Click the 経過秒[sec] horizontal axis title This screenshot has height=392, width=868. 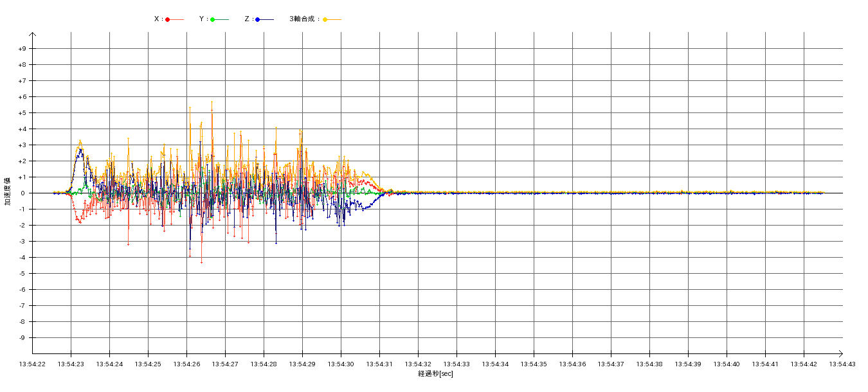435,374
